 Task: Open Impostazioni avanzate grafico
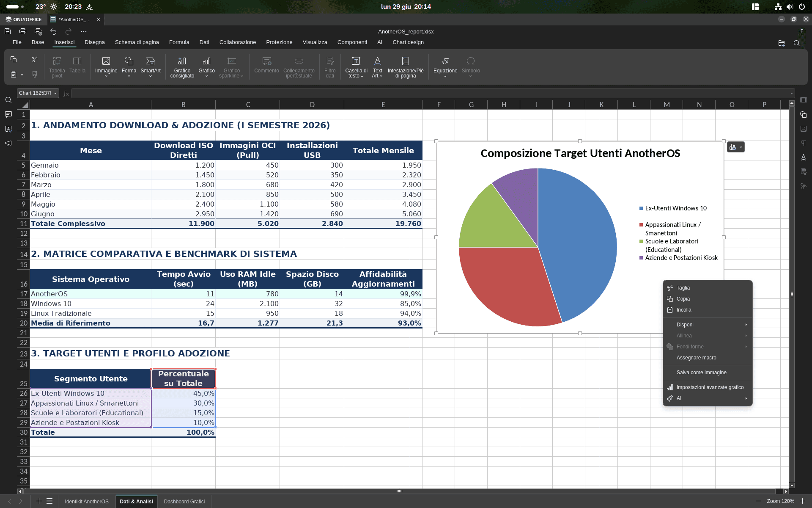tap(708, 387)
